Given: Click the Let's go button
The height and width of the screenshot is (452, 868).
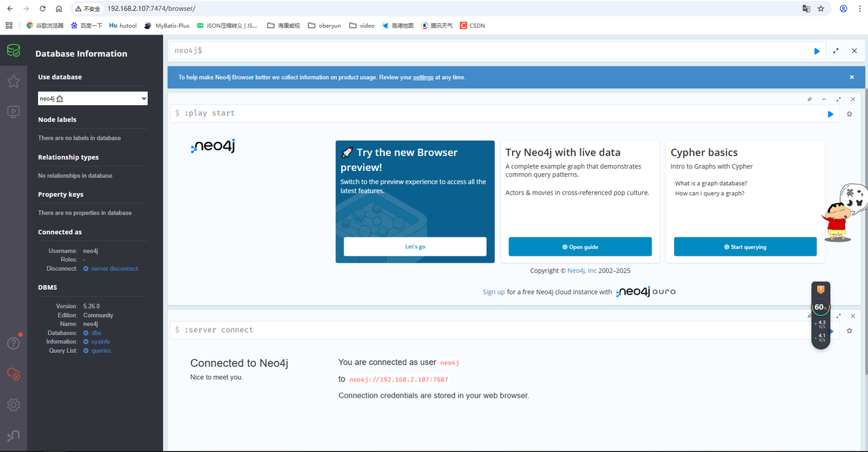Looking at the screenshot, I should click(415, 246).
